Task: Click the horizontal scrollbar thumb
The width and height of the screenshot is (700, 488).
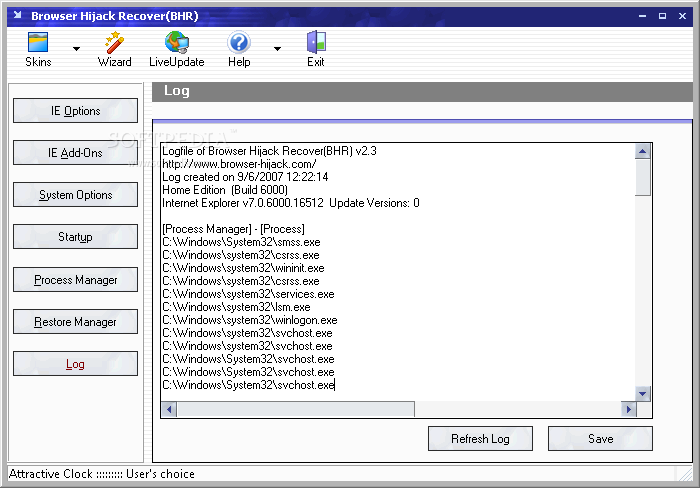Action: click(x=296, y=409)
